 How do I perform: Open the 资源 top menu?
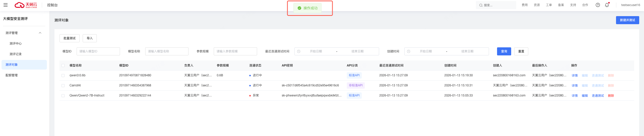(x=537, y=5)
